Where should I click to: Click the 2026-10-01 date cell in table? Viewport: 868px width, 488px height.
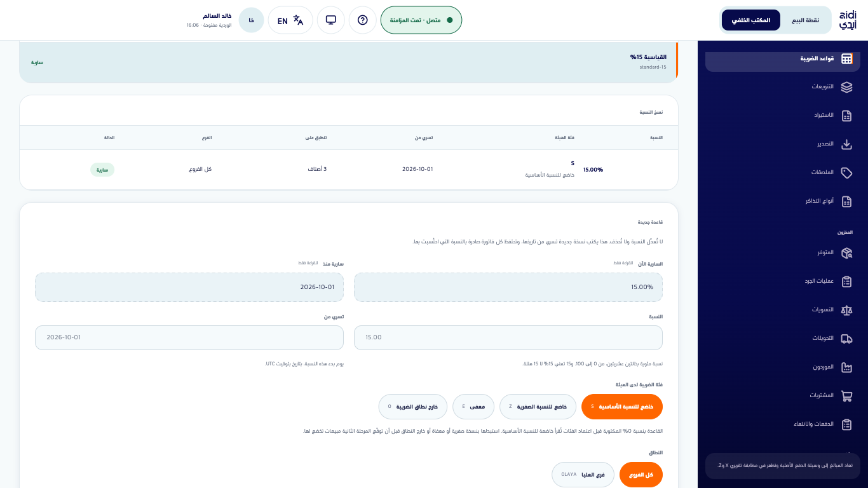417,169
